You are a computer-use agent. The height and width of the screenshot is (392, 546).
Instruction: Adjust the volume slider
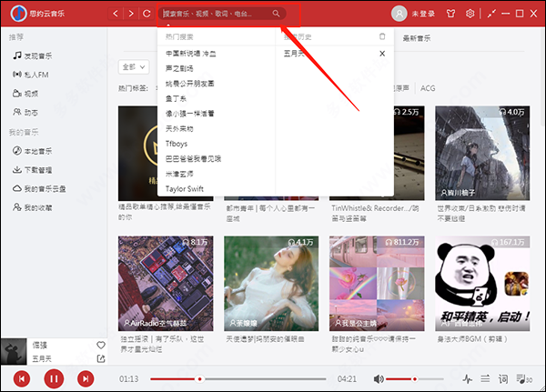tap(415, 378)
